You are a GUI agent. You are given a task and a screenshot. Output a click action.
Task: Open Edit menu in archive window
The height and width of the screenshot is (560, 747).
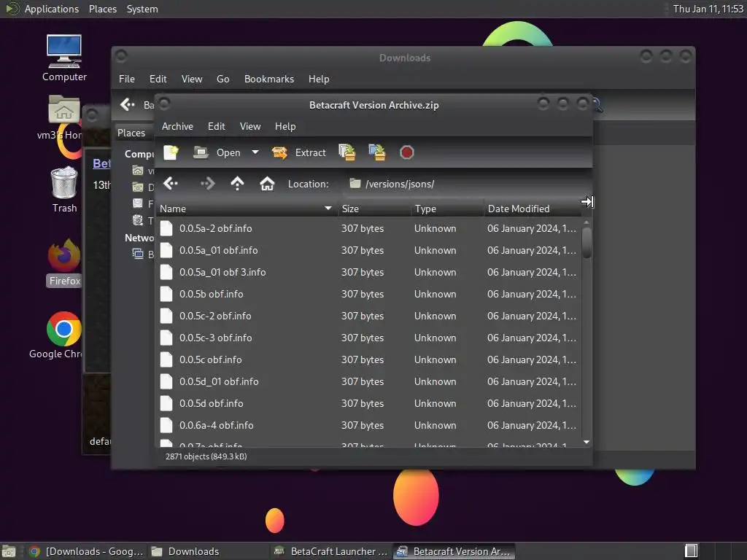216,126
